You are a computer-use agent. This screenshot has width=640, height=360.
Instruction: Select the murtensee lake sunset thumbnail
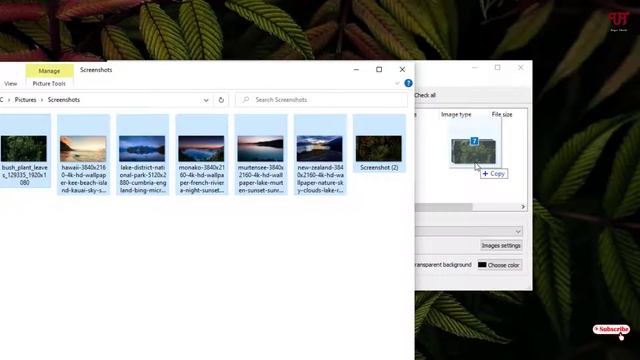pyautogui.click(x=260, y=149)
